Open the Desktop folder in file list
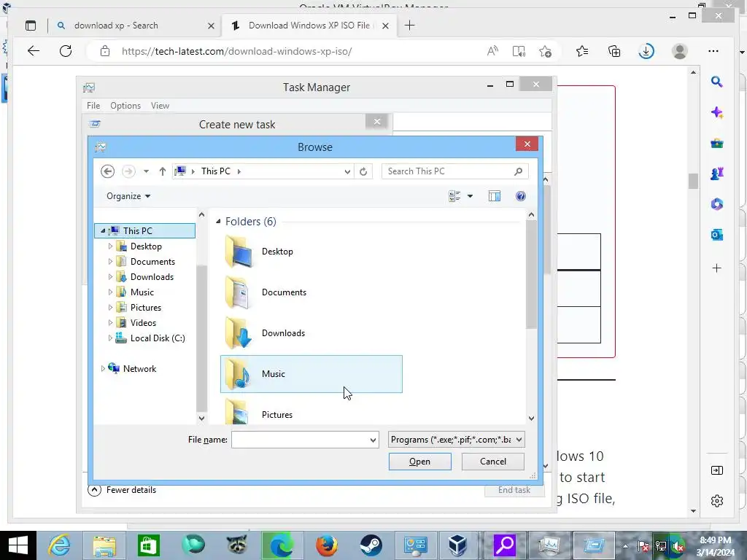Viewport: 747px width, 560px height. (x=311, y=252)
